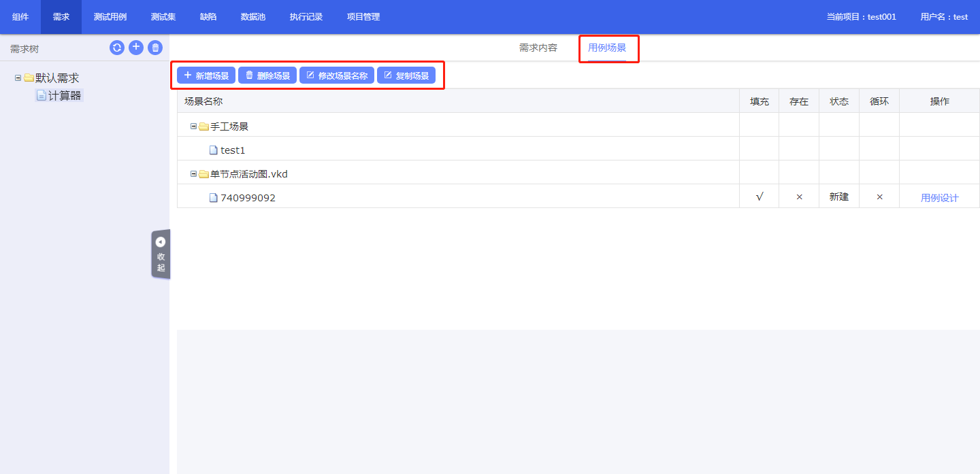Screen dimensions: 980x474
Task: Collapse the 默认需求 tree node
Action: click(18, 78)
